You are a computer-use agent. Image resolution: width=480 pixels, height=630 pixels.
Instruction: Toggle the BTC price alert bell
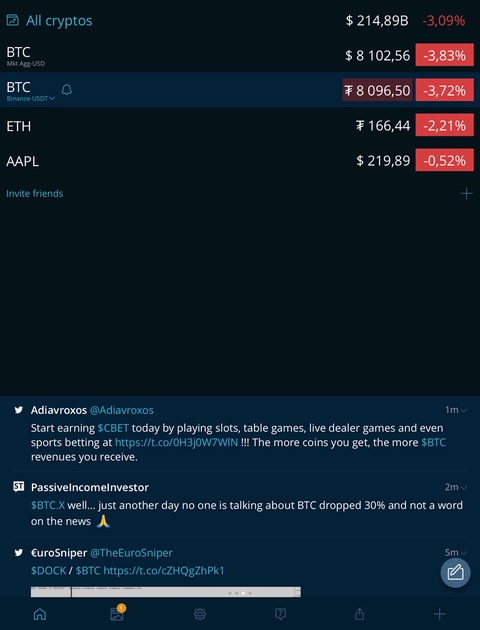point(67,90)
